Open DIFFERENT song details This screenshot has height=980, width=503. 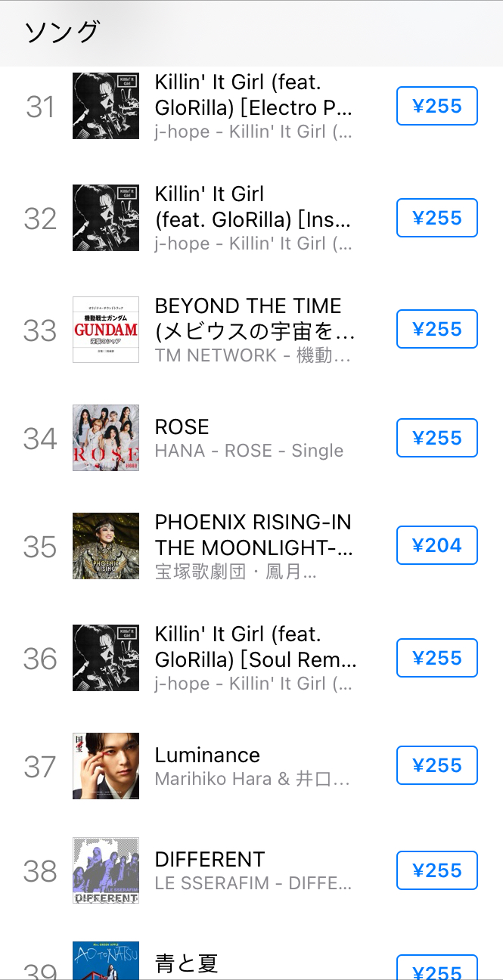coord(210,859)
